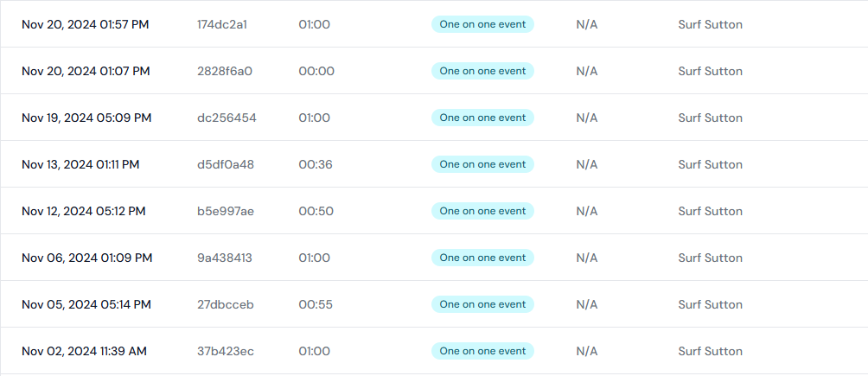Click session ID 2828f6a0

[x=225, y=71]
